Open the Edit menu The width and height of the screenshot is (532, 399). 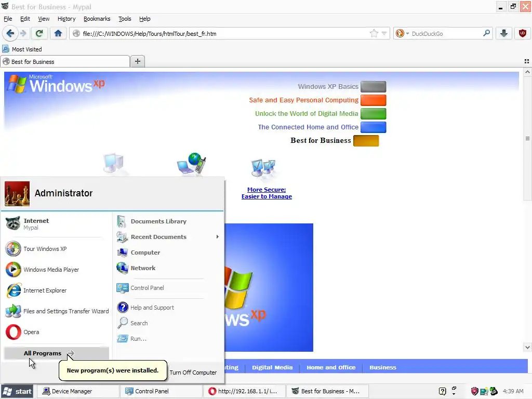[25, 19]
